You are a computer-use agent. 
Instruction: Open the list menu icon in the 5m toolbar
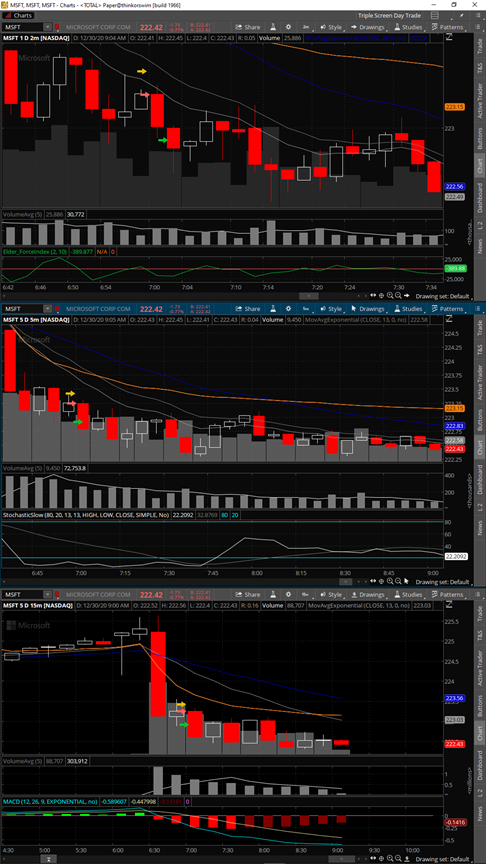477,309
